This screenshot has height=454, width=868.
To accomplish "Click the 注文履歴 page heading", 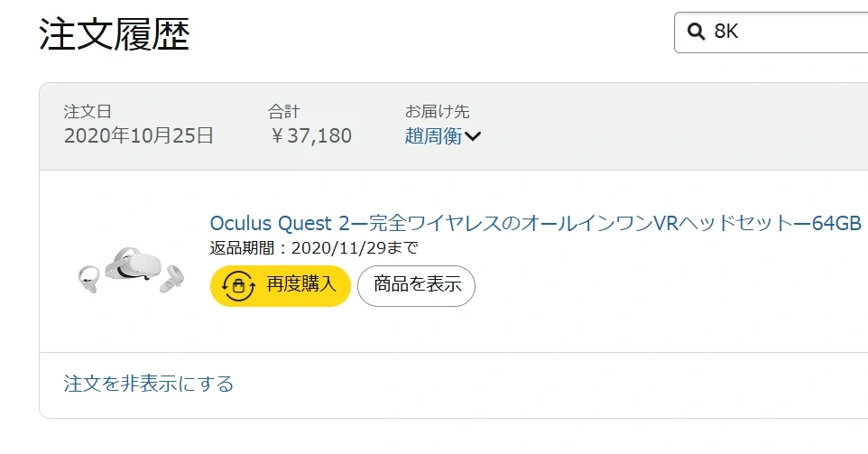I will (x=114, y=34).
